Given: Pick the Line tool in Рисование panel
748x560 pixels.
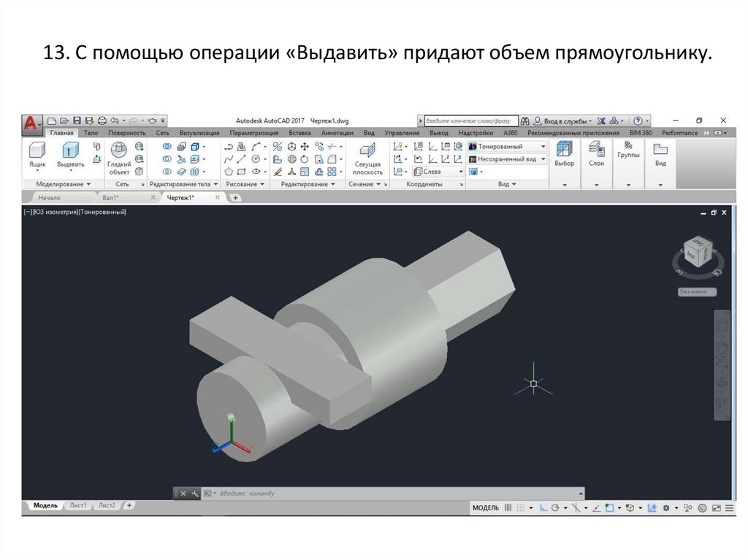Looking at the screenshot, I should 242,159.
